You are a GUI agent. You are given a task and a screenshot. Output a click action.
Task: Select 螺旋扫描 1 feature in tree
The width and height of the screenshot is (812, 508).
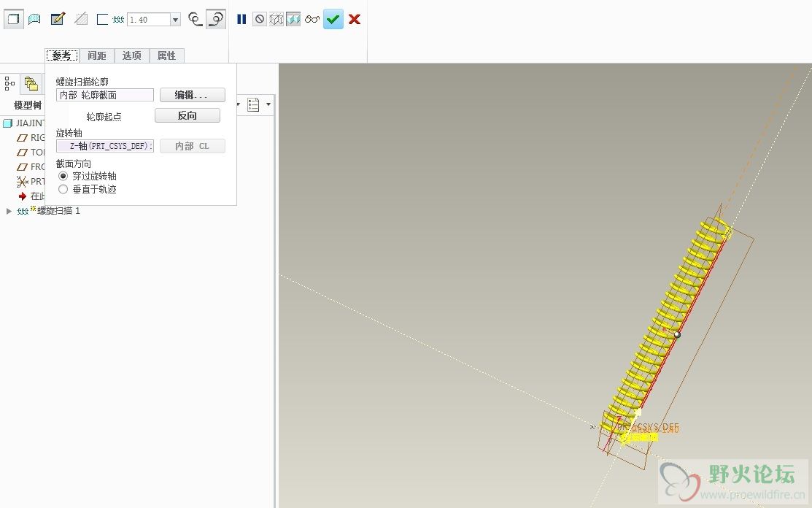tap(49, 211)
